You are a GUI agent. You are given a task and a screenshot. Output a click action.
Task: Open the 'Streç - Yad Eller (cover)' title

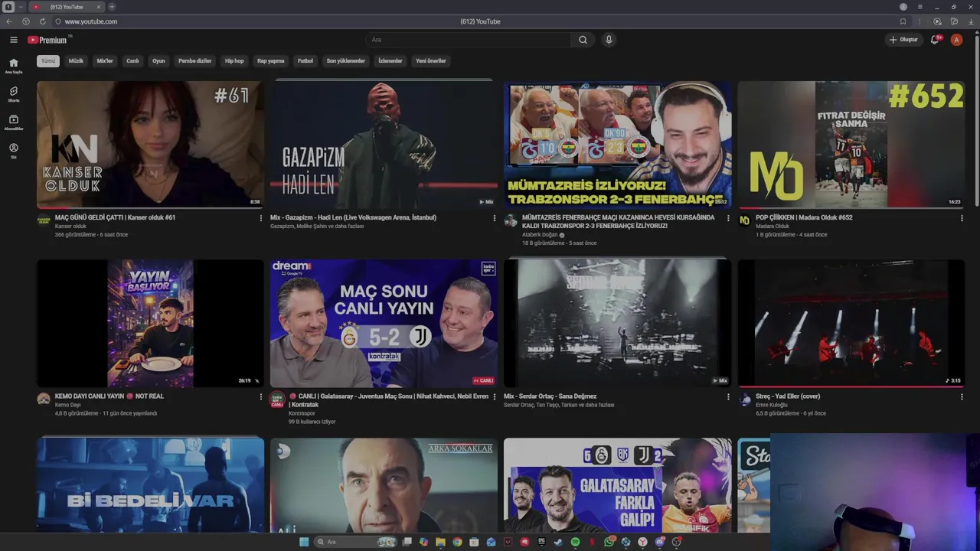(788, 396)
